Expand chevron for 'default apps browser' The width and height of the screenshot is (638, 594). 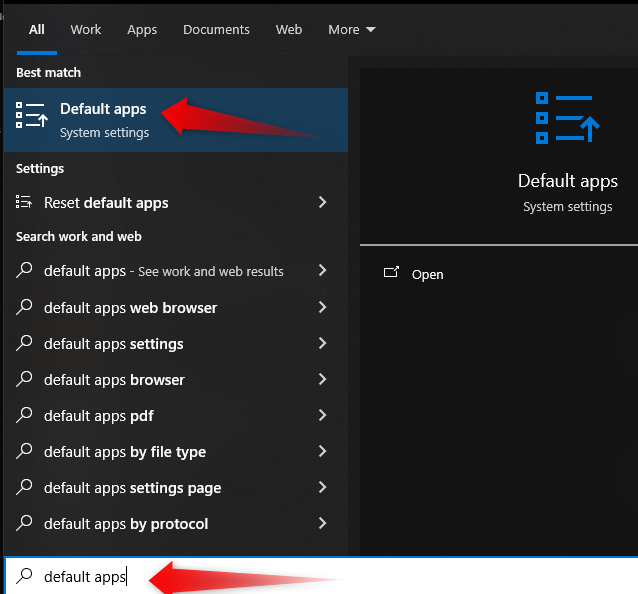[322, 379]
